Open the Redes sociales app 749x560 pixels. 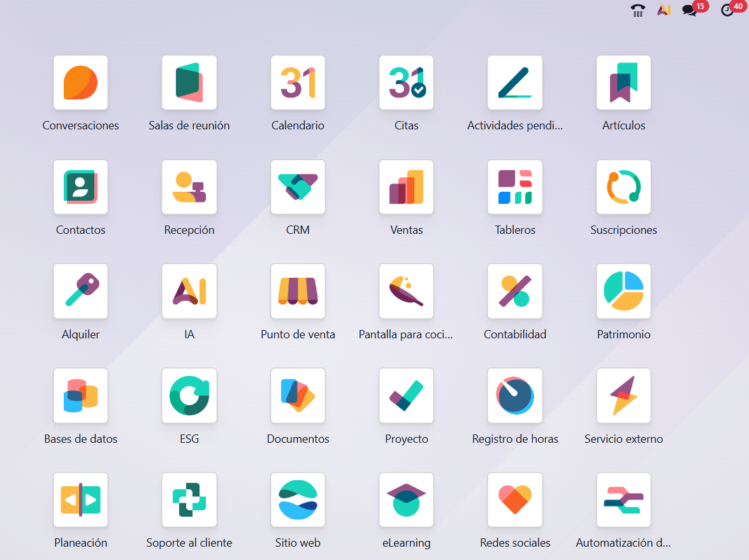coord(515,499)
